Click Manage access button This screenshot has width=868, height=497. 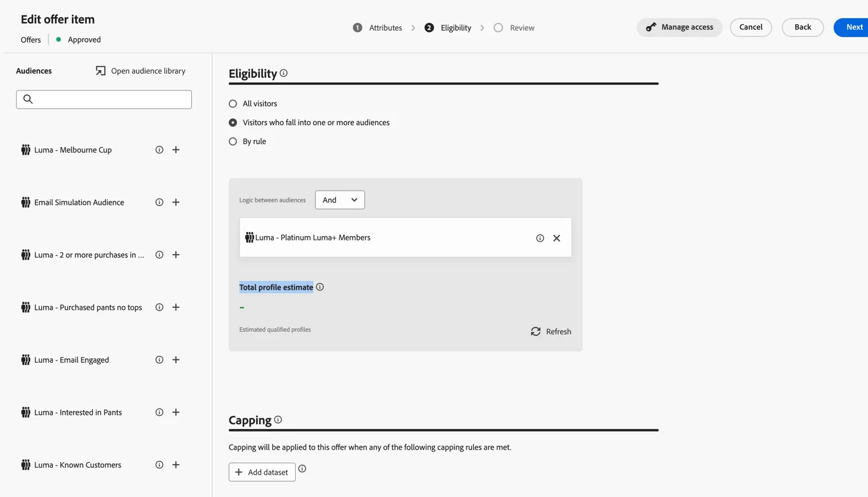(679, 27)
